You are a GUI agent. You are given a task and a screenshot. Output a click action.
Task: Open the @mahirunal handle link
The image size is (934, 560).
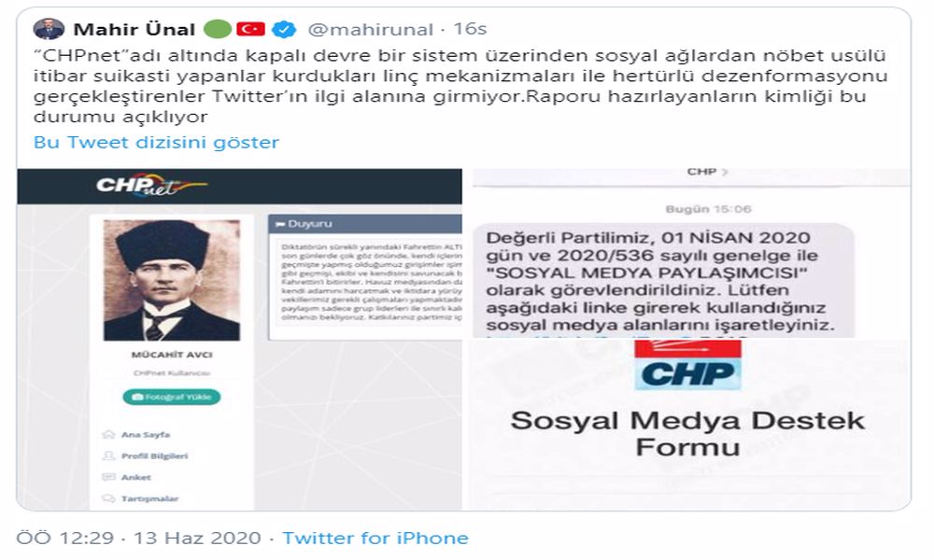point(370,29)
